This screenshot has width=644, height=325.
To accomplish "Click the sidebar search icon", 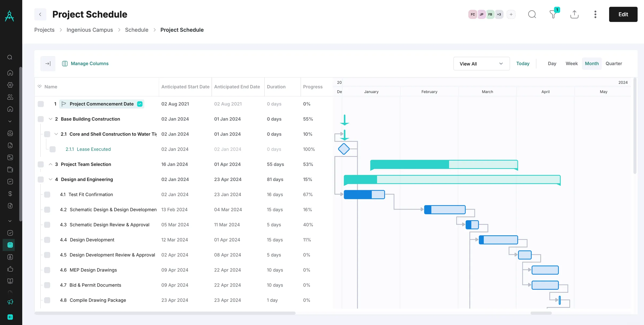I will (x=10, y=57).
